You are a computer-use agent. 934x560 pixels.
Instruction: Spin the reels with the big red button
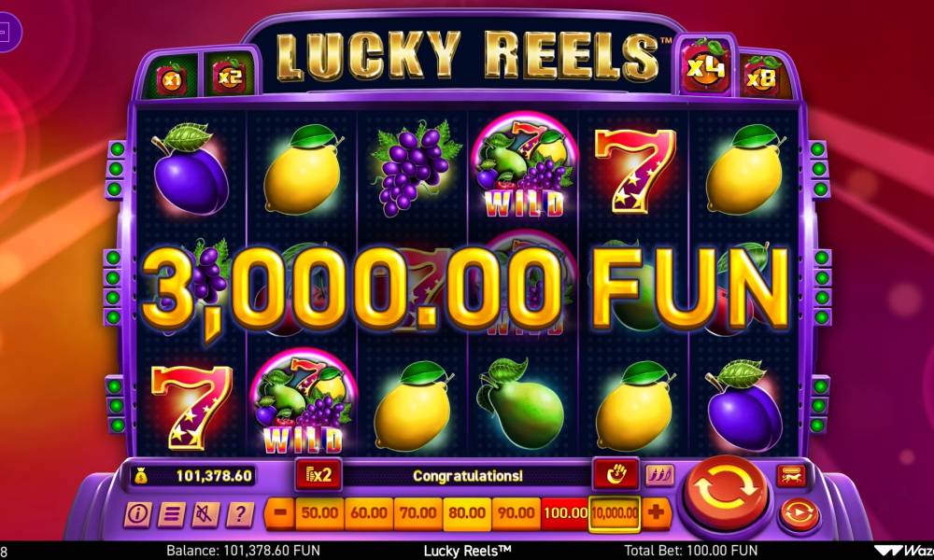(726, 489)
